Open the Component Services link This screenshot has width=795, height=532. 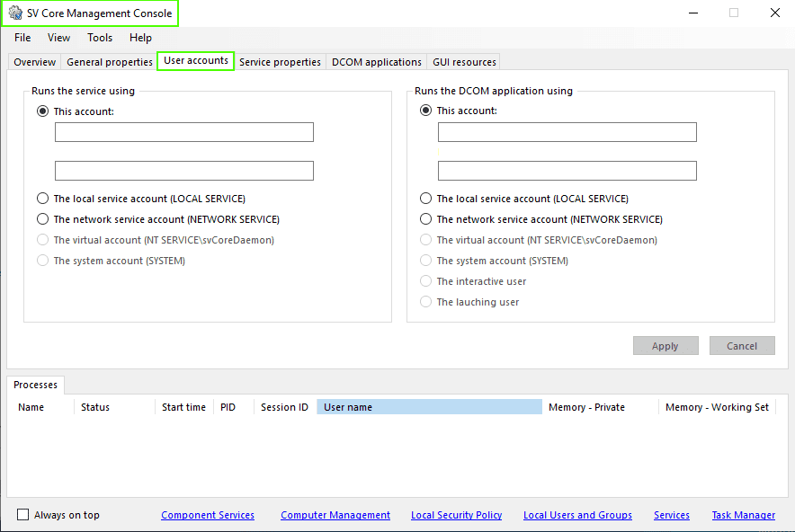208,515
